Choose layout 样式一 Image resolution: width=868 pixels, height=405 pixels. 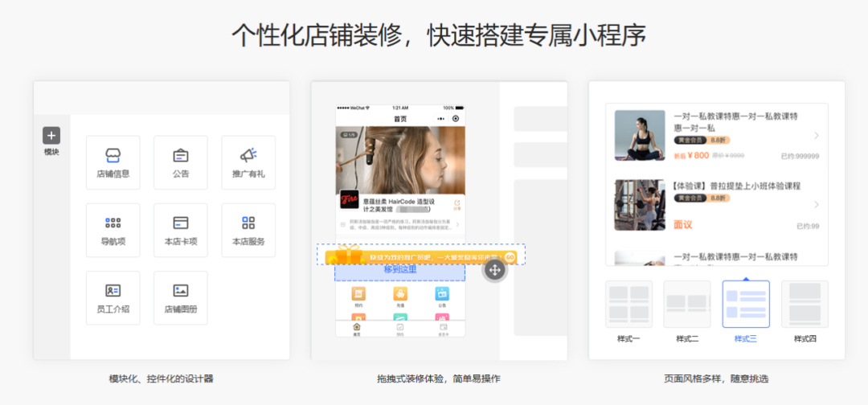[x=628, y=304]
